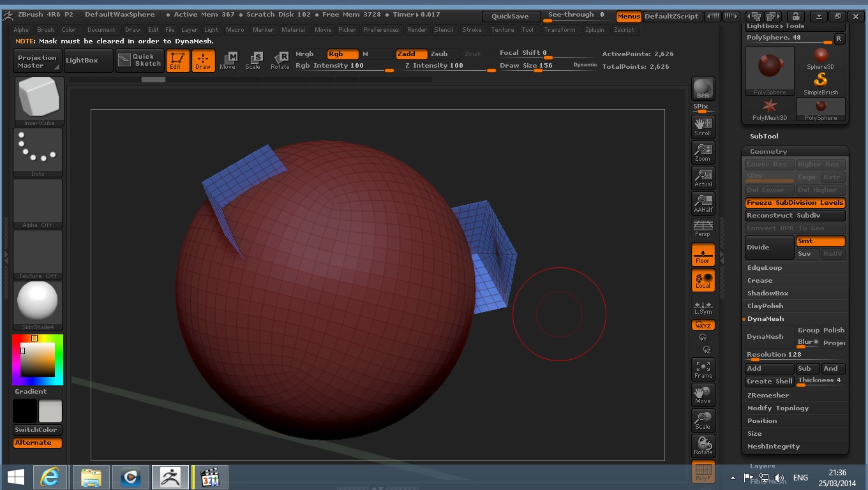
Task: Activate Draw mode button
Action: point(203,61)
